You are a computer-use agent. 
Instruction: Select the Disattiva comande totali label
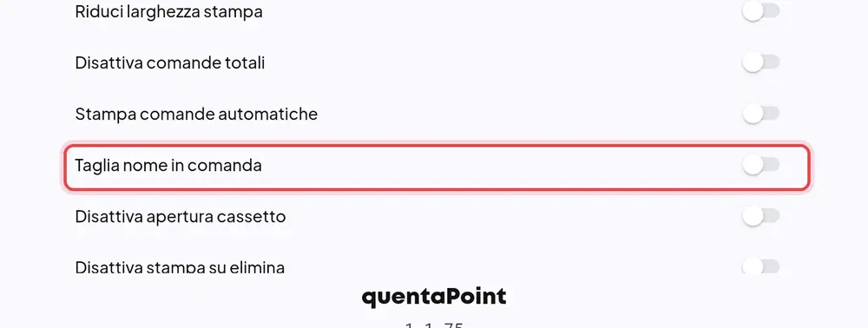pyautogui.click(x=170, y=63)
